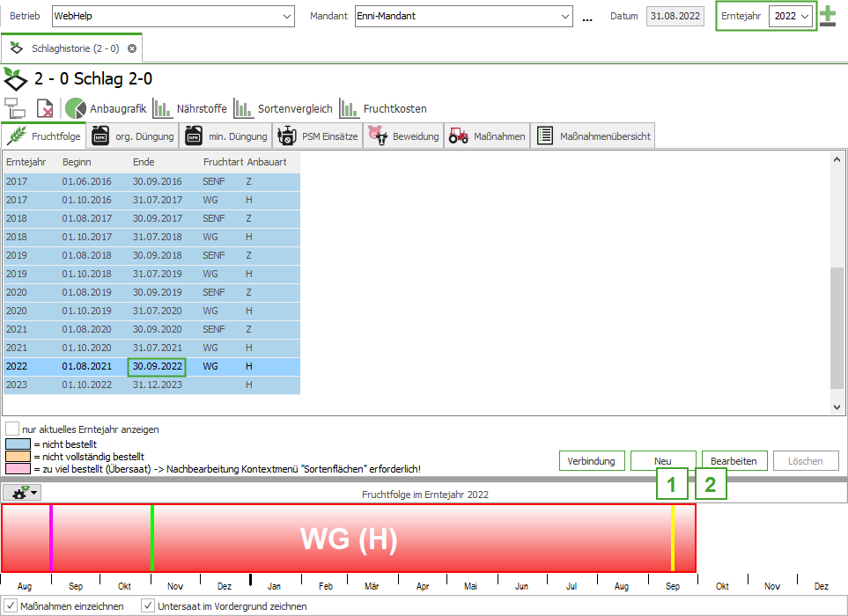Click the Neu button
Viewport: 848px width, 616px height.
click(x=662, y=461)
